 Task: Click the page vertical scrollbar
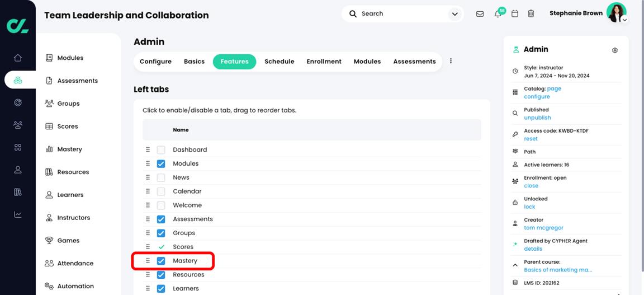pos(642,136)
